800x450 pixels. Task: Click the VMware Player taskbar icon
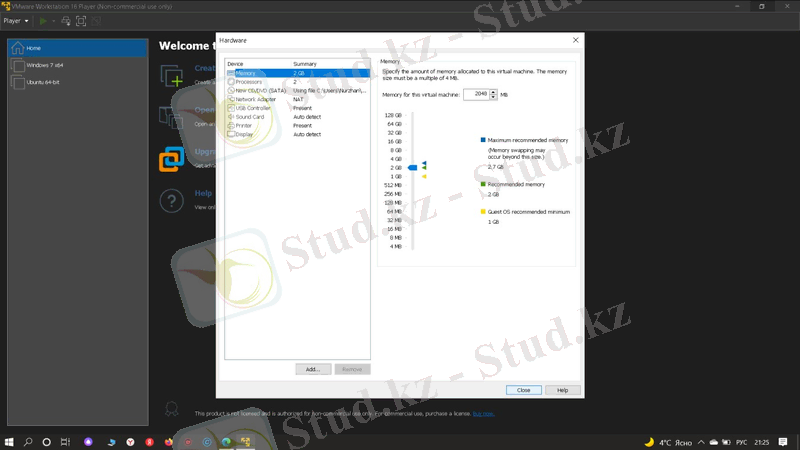245,442
